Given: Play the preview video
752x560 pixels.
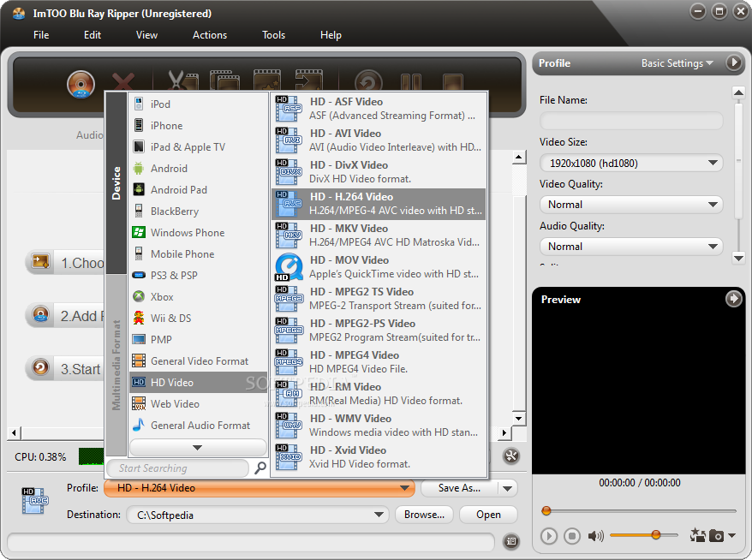Looking at the screenshot, I should 549,535.
